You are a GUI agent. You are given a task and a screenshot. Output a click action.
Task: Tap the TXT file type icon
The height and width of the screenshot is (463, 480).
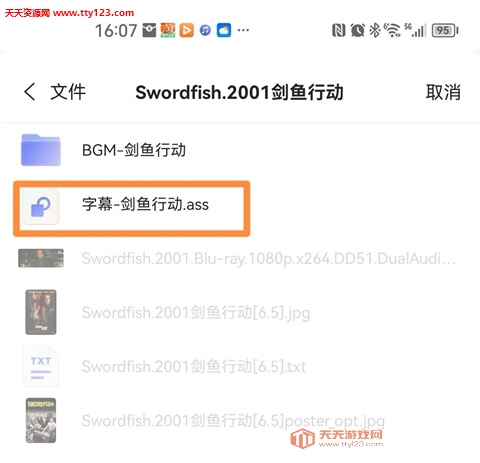[41, 367]
